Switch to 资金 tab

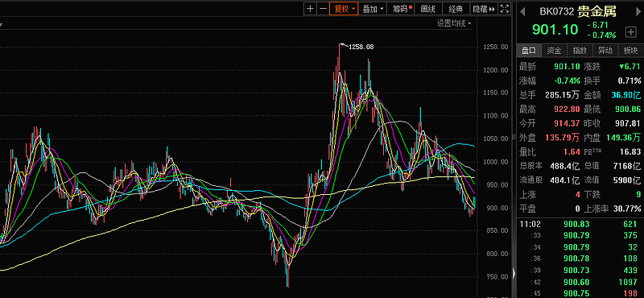(x=554, y=51)
